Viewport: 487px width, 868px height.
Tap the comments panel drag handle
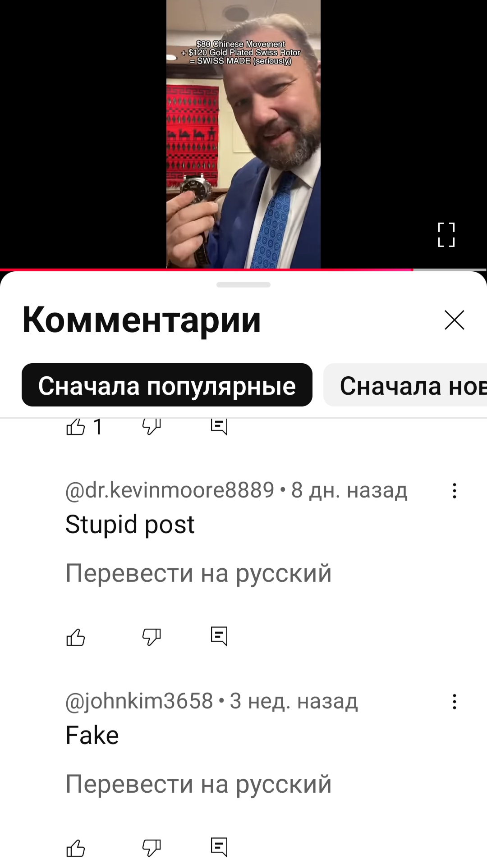[x=243, y=285]
